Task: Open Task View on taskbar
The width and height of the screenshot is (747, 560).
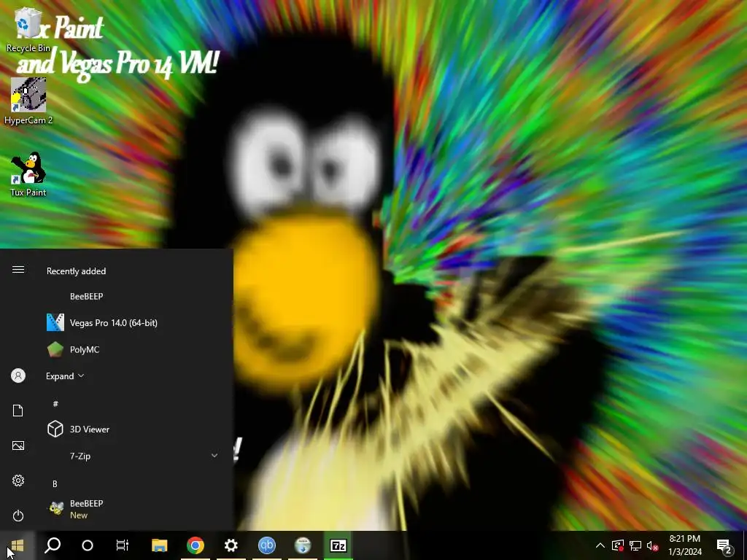Action: 123,545
